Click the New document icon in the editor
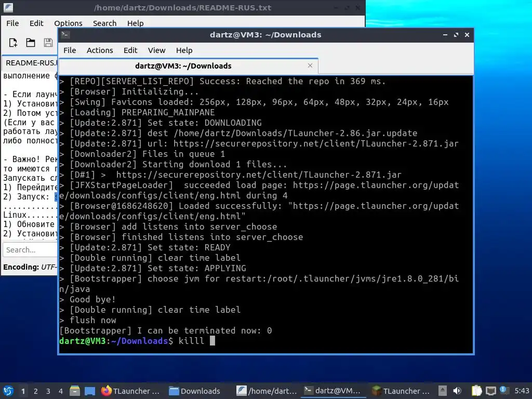The image size is (532, 399). point(13,43)
